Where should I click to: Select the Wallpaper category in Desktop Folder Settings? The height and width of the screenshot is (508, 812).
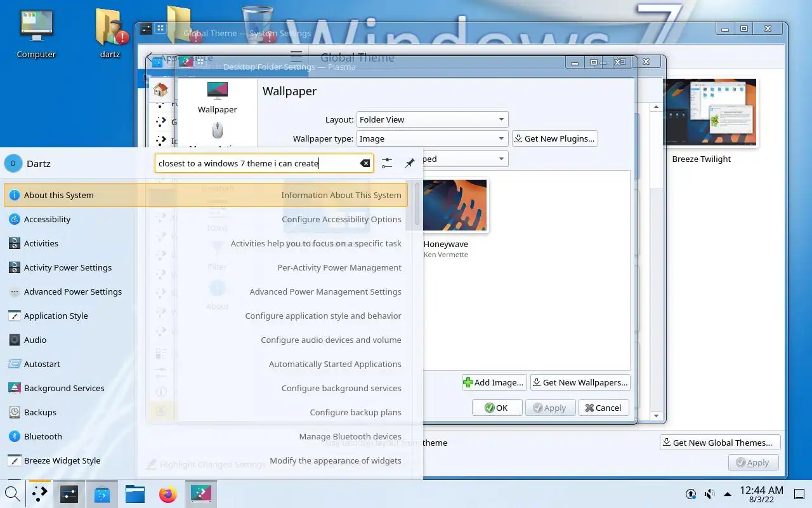tap(217, 98)
